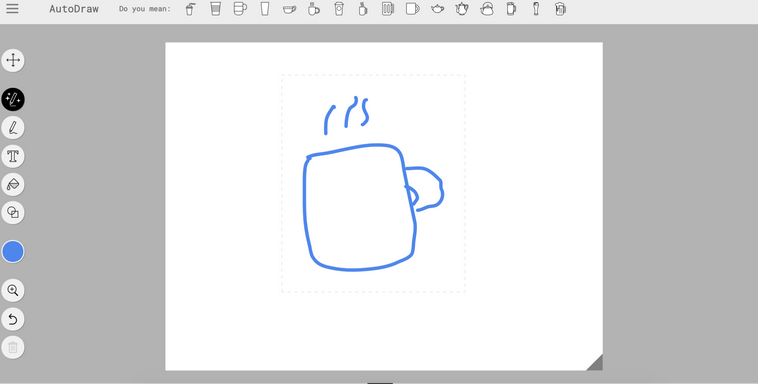Choose the kettle with arched handle suggestion

(487, 9)
